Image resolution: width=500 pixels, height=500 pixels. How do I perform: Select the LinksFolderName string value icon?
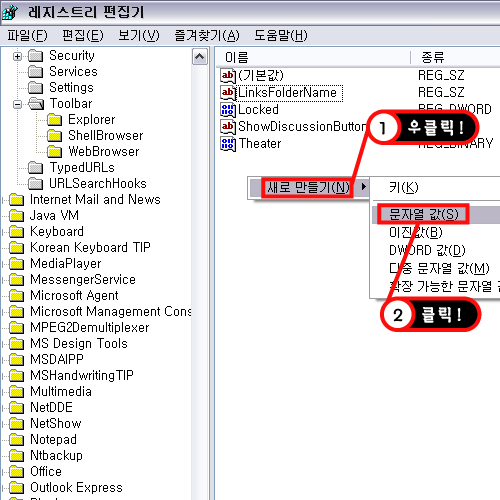click(228, 92)
